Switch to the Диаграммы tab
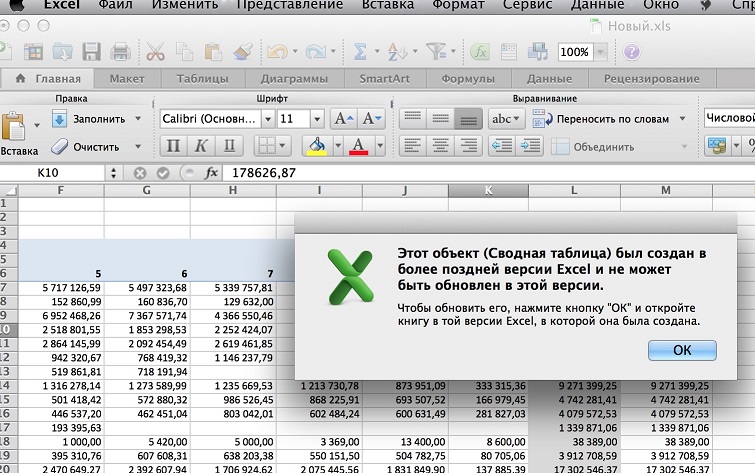755x473 pixels. coord(294,79)
